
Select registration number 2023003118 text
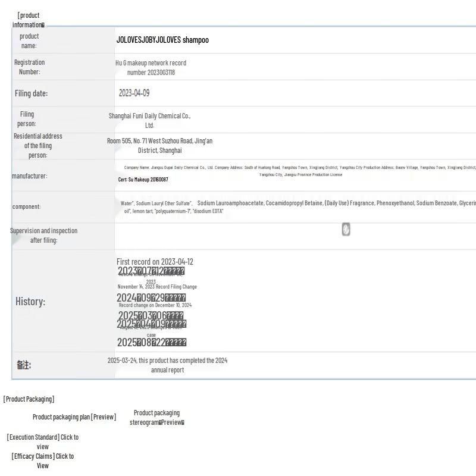click(x=151, y=67)
